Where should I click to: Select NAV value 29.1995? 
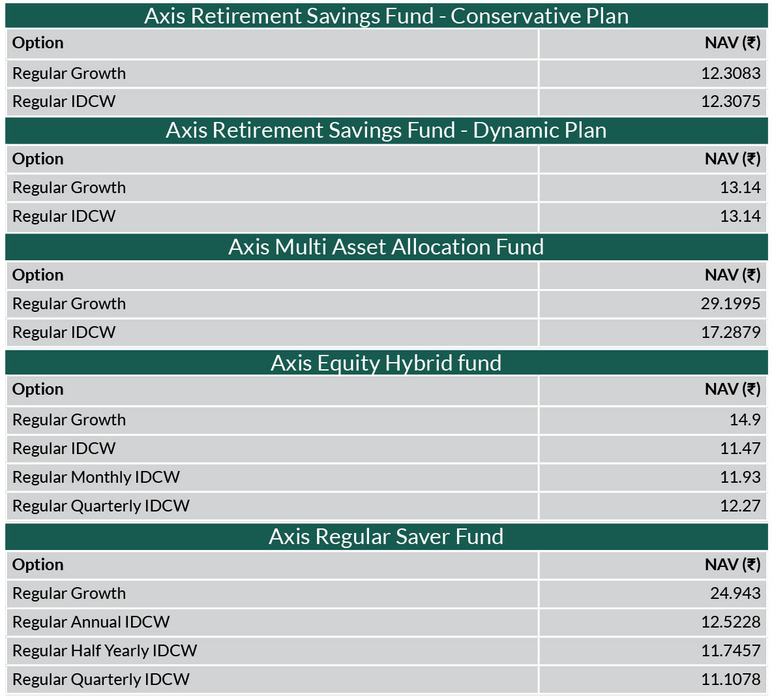coord(731,304)
